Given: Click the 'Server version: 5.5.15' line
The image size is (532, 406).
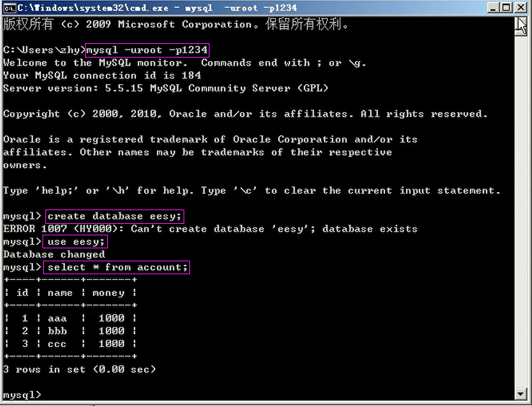Looking at the screenshot, I should coord(166,89).
